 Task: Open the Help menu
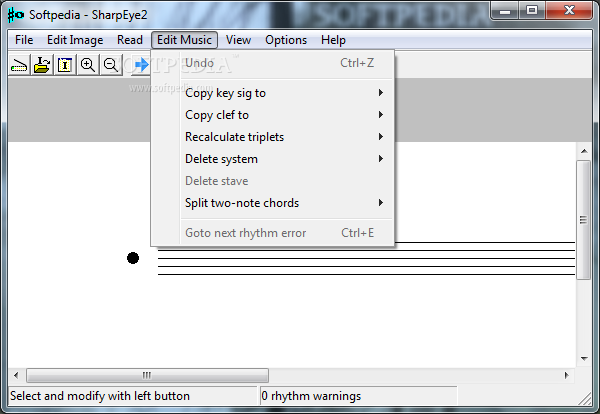click(333, 40)
